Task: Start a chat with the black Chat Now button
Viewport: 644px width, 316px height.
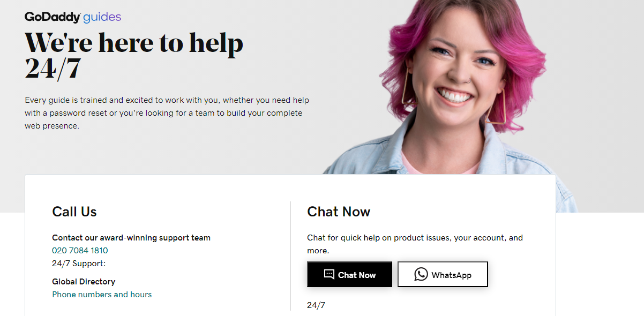Action: pos(349,275)
